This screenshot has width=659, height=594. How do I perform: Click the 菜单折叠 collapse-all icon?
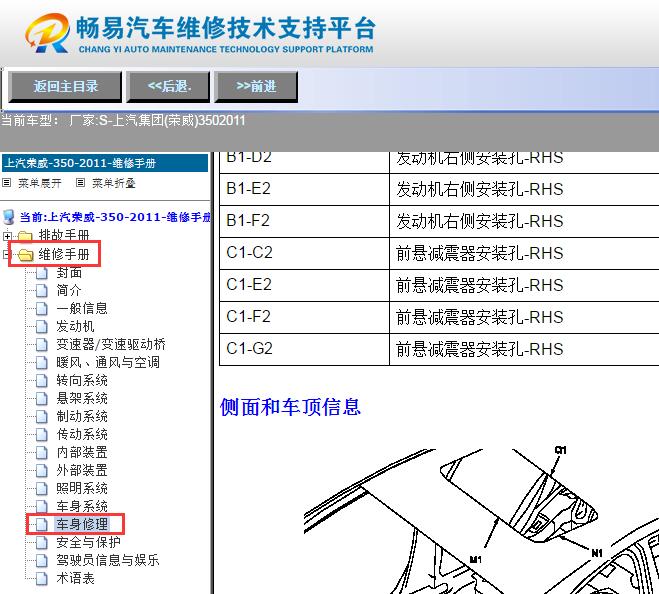click(80, 182)
